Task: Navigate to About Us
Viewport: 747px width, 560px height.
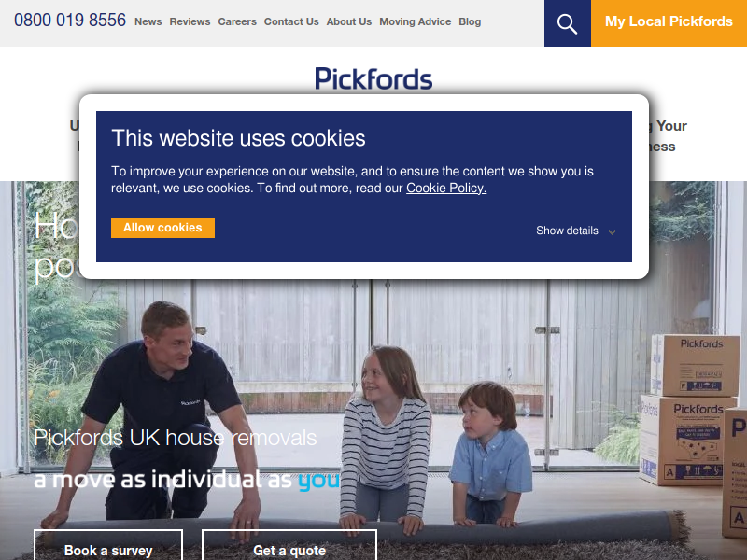Action: 348,21
